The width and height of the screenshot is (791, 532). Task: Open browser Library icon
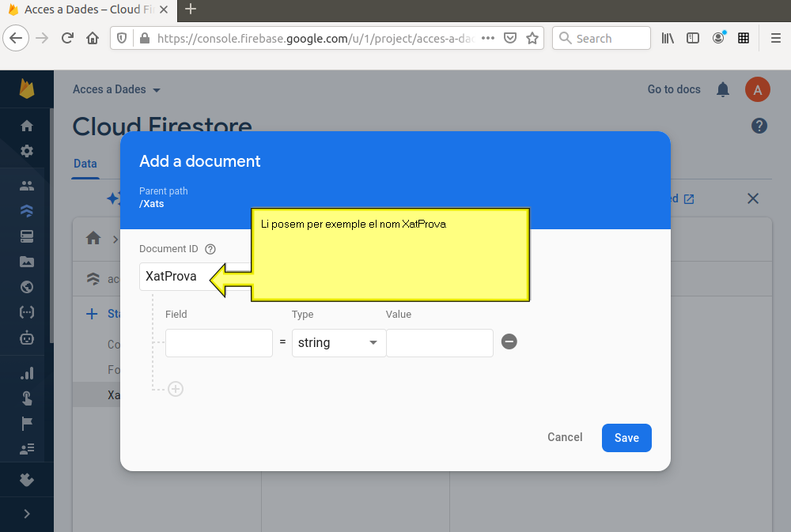668,38
